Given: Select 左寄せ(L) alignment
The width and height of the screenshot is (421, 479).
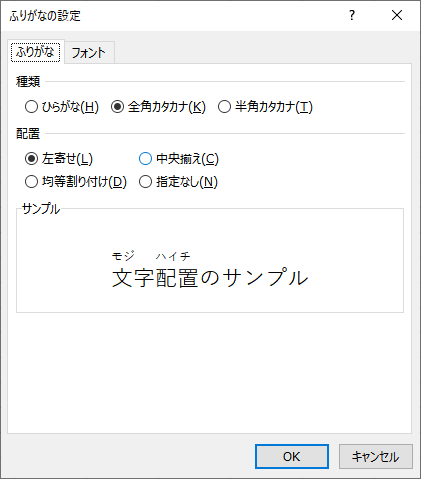Looking at the screenshot, I should pos(59,159).
